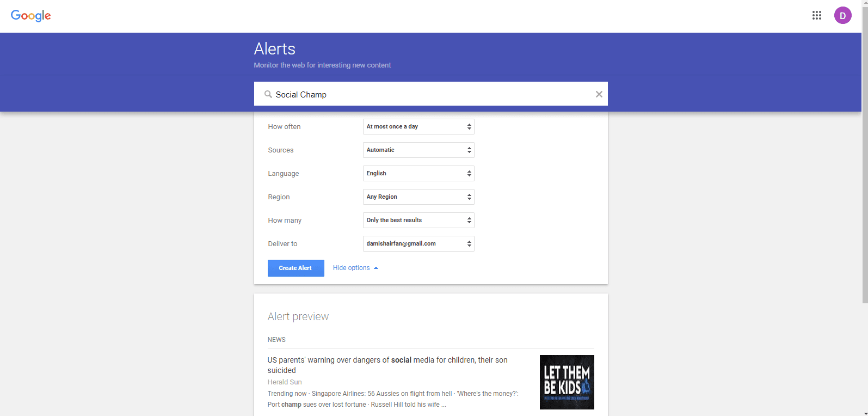
Task: Click the Herald Sun source name
Action: point(285,382)
